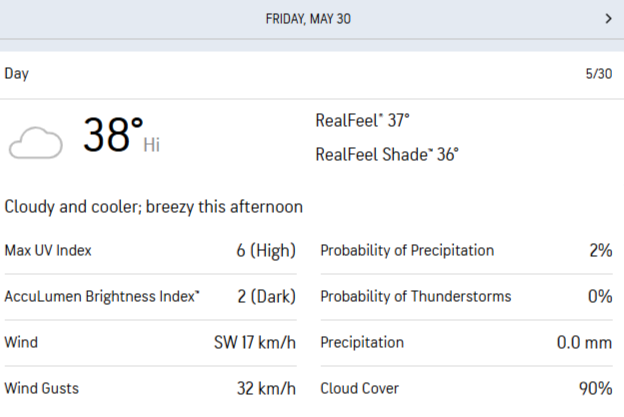The width and height of the screenshot is (624, 417).
Task: Click the Day section label
Action: [x=17, y=74]
